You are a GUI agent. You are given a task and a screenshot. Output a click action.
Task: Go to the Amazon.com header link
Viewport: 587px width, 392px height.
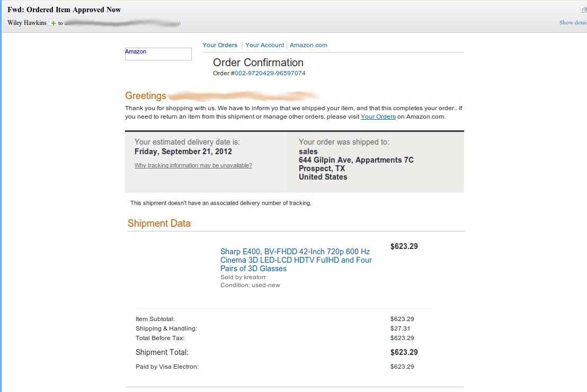coord(308,45)
